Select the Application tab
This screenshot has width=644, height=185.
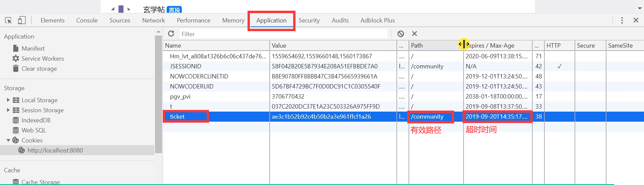tap(271, 20)
